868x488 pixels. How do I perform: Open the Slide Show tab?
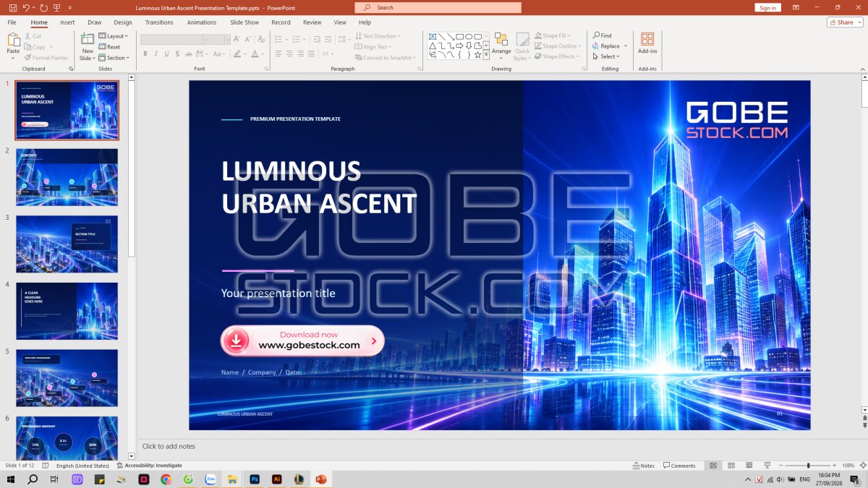[x=244, y=22]
